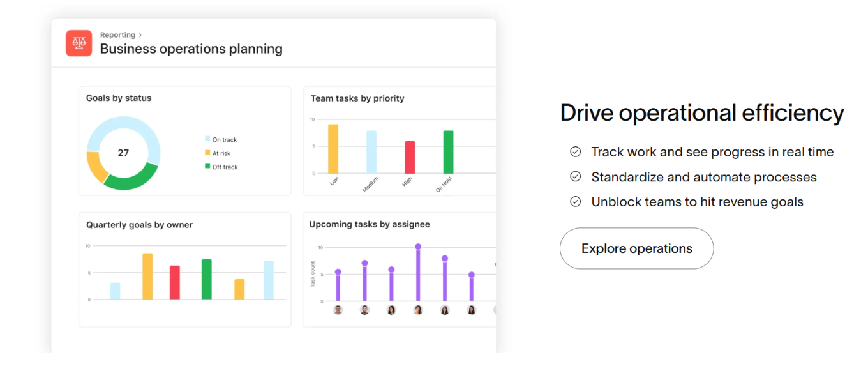Click the red High priority bar
The width and height of the screenshot is (868, 373).
click(x=410, y=158)
